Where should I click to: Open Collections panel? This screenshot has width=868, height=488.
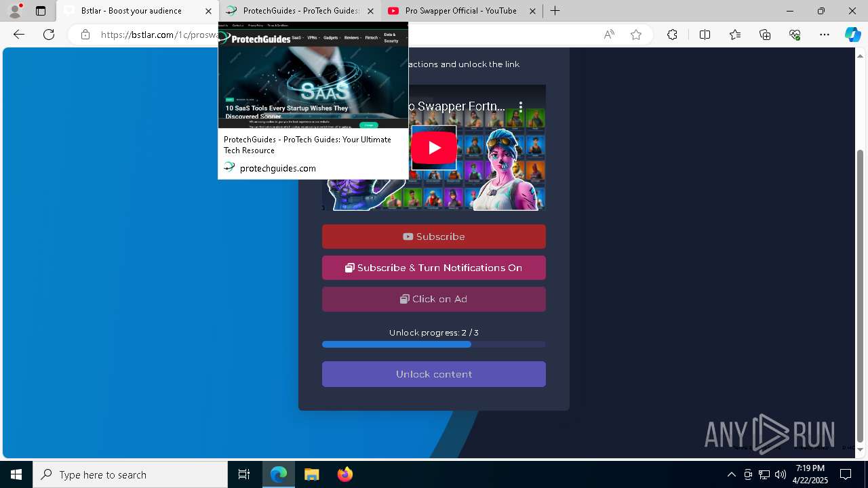click(x=765, y=35)
